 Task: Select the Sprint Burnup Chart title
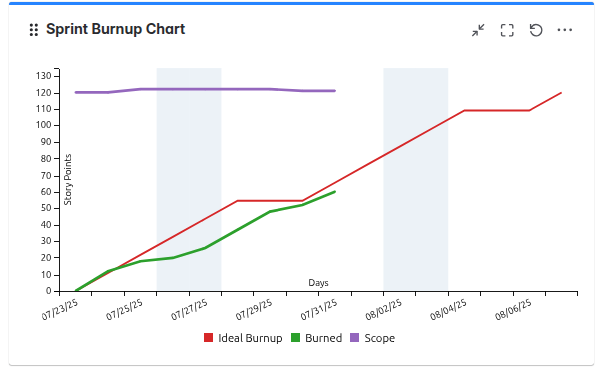[x=115, y=29]
